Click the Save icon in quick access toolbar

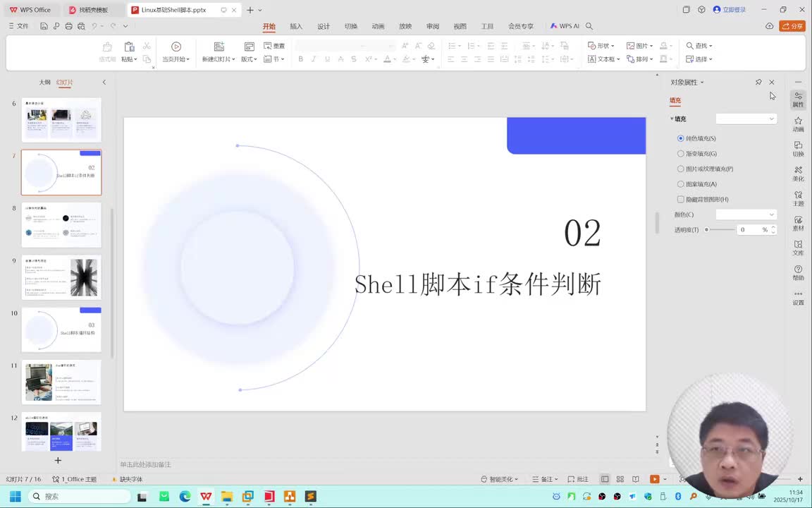[44, 26]
